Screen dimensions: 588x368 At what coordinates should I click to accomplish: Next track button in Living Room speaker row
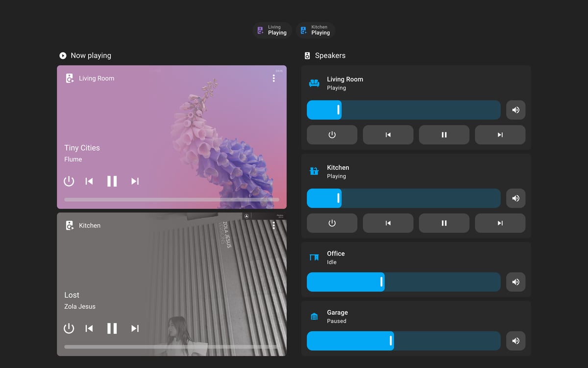tap(500, 135)
